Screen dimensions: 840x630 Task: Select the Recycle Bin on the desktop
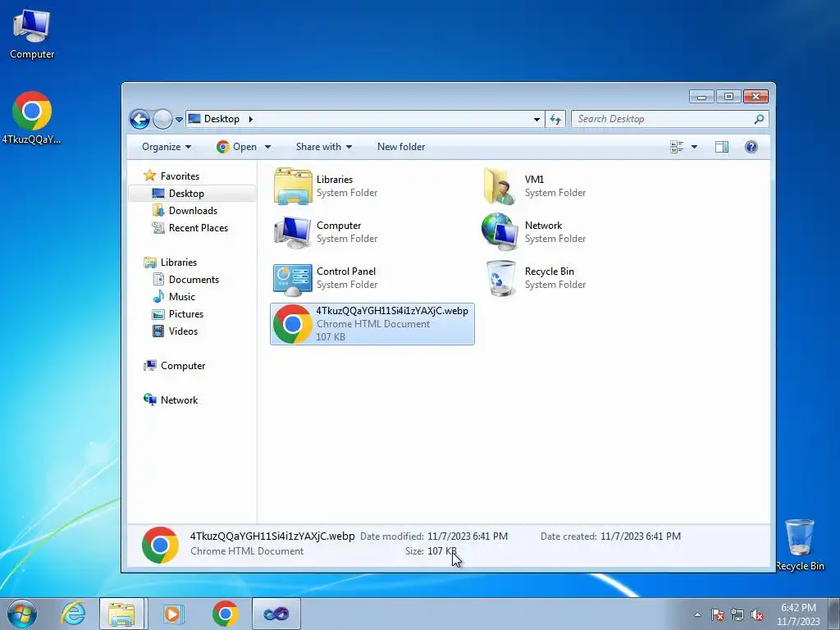pyautogui.click(x=800, y=546)
